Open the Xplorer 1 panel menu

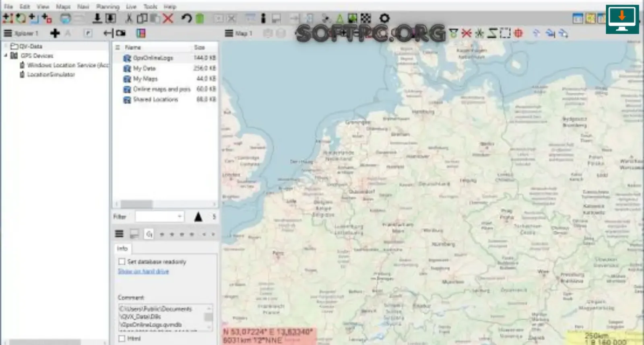pos(8,33)
